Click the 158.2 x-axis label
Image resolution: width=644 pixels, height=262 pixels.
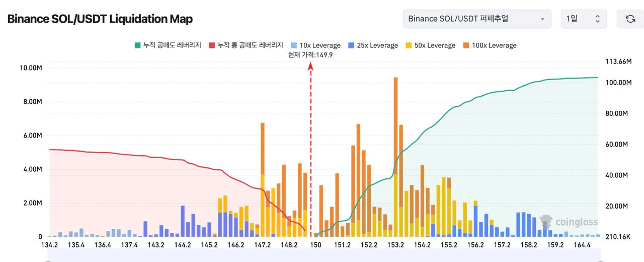coord(529,245)
